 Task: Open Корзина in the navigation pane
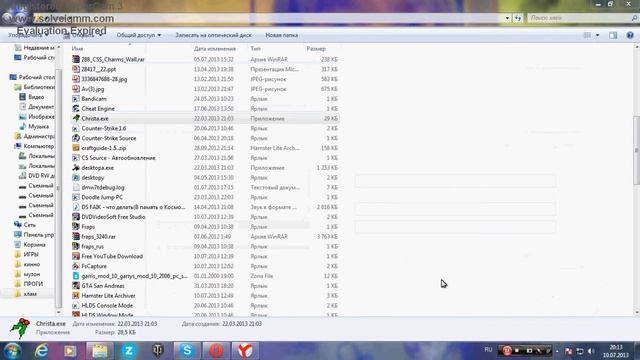click(x=30, y=244)
